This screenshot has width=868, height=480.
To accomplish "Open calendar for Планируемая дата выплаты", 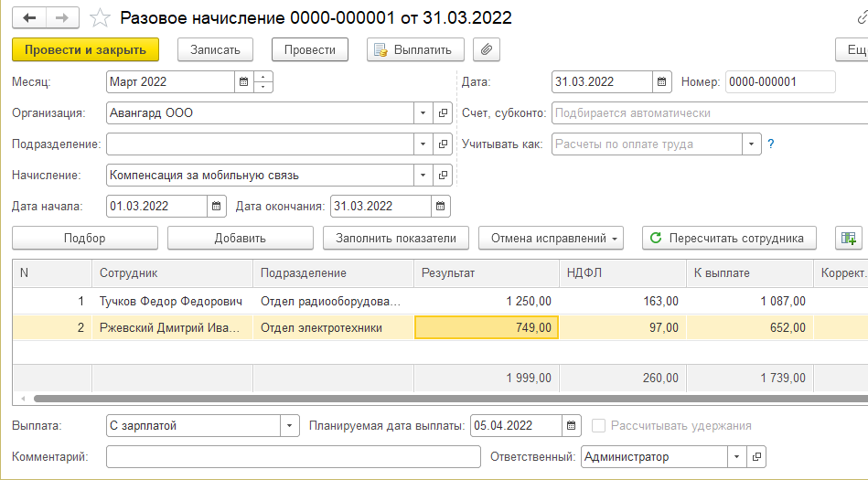I will tap(572, 426).
